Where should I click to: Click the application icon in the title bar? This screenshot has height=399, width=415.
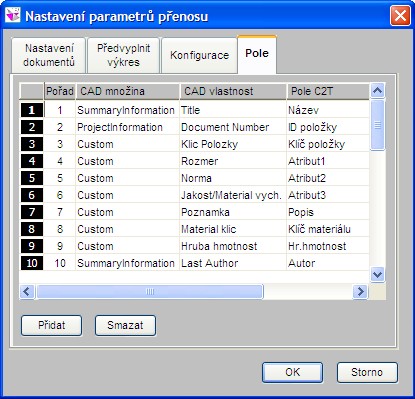12,15
